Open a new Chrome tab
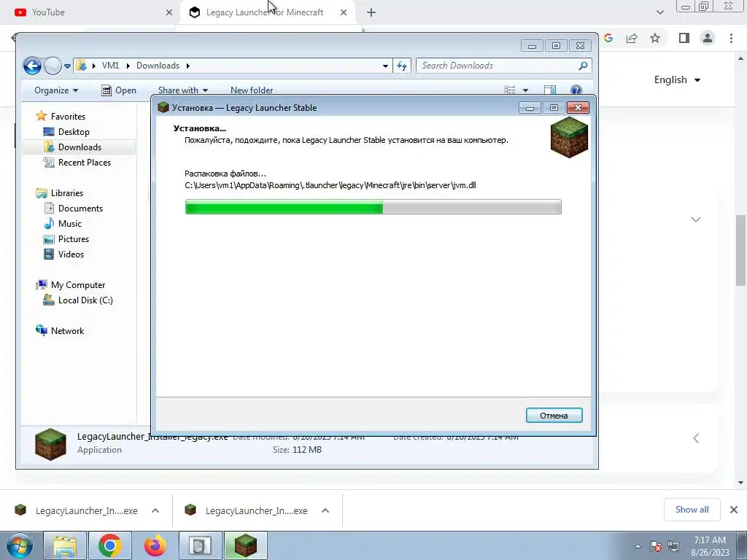This screenshot has height=560, width=747. click(x=371, y=12)
